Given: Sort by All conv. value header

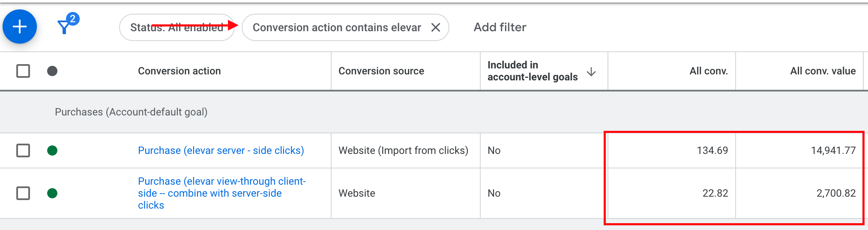Looking at the screenshot, I should click(x=822, y=71).
